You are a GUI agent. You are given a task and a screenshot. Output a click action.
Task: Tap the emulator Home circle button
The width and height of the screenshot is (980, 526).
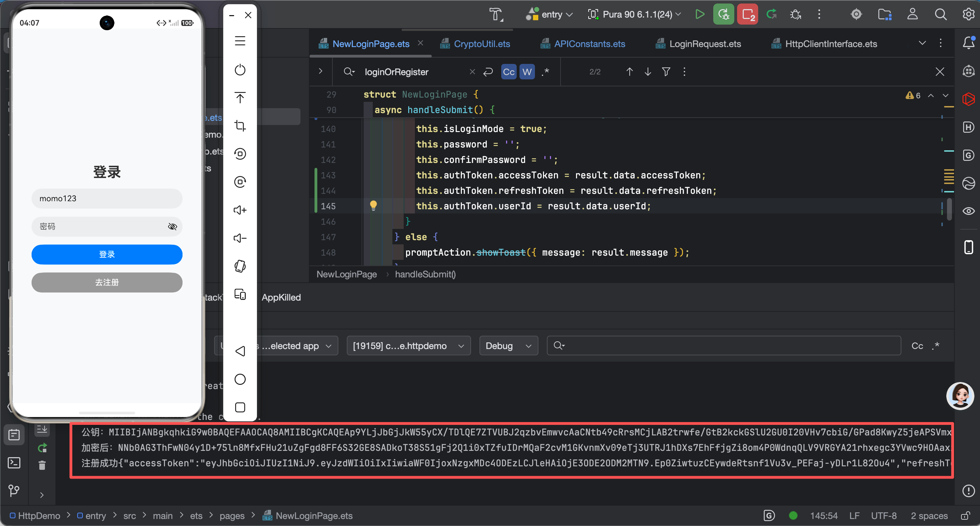point(240,379)
